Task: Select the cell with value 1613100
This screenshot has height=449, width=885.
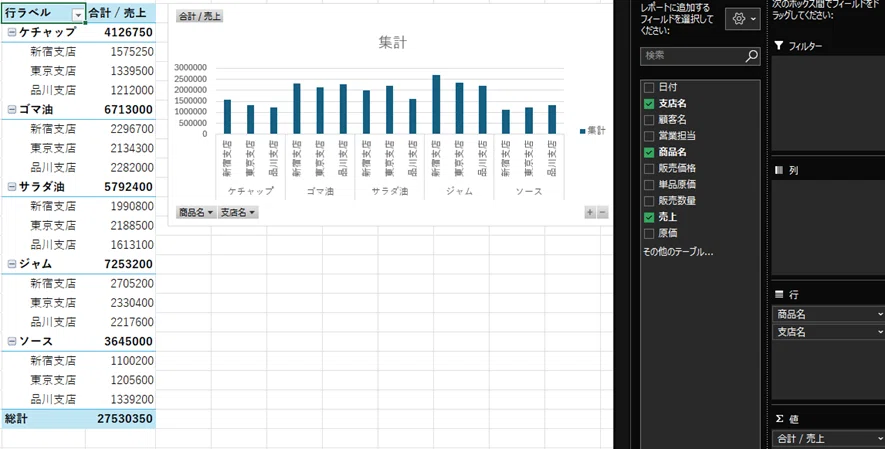Action: 121,245
